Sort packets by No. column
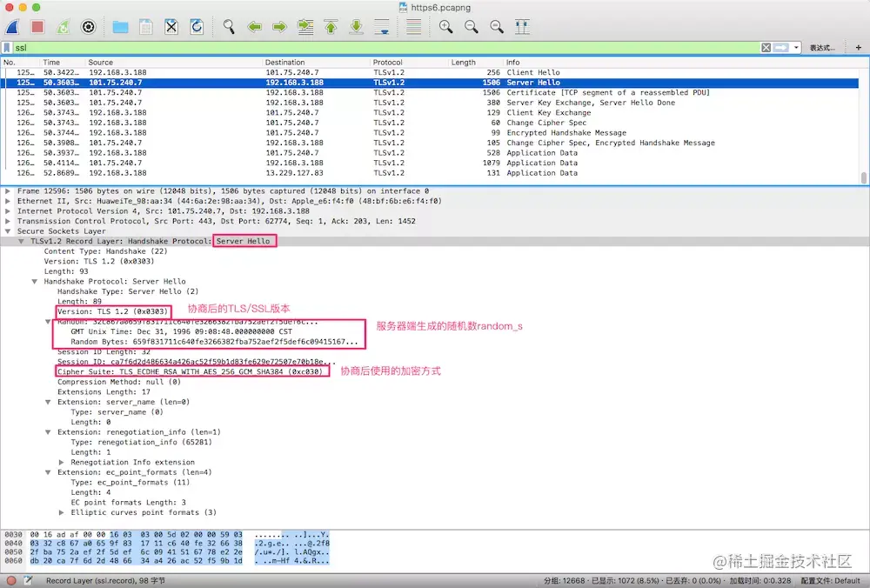Image resolution: width=870 pixels, height=588 pixels. click(19, 62)
